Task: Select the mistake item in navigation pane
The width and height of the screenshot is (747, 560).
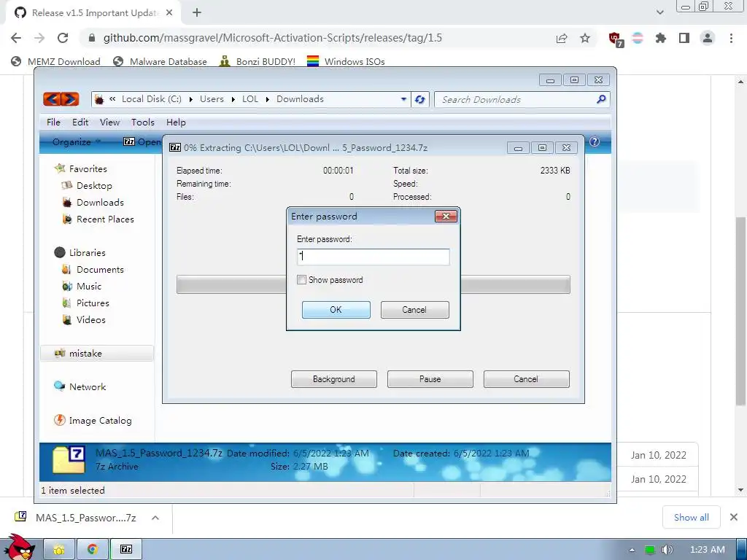Action: (x=97, y=354)
